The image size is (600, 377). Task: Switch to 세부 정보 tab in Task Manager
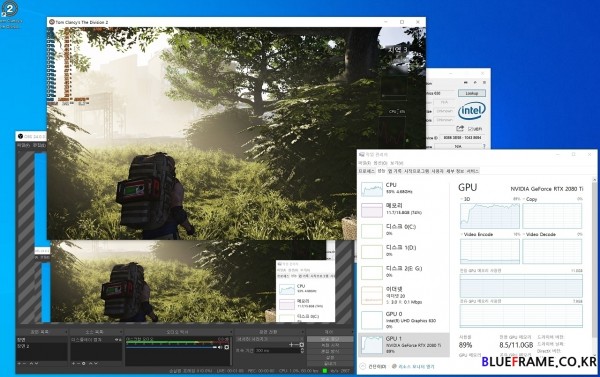click(x=455, y=171)
